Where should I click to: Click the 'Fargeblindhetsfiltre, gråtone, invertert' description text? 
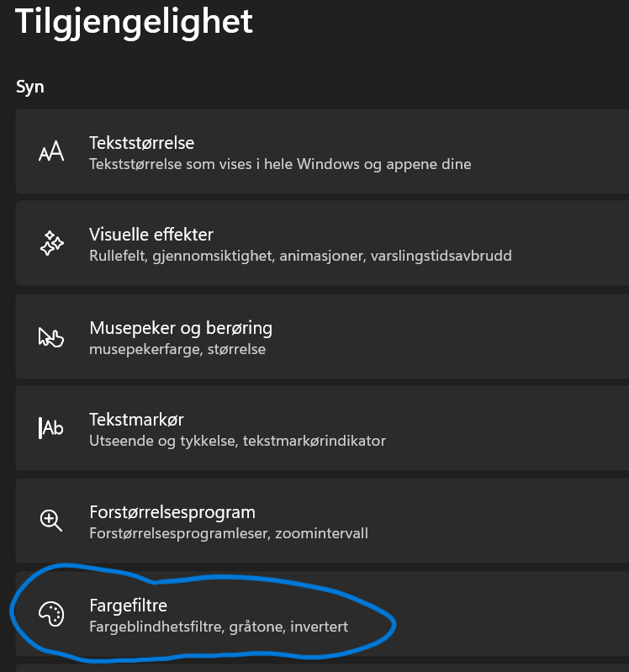click(x=219, y=627)
